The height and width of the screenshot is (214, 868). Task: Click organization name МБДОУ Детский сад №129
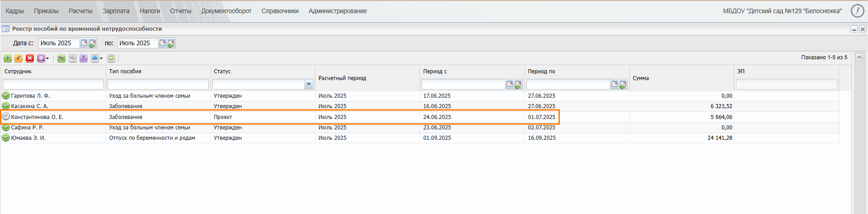(782, 11)
